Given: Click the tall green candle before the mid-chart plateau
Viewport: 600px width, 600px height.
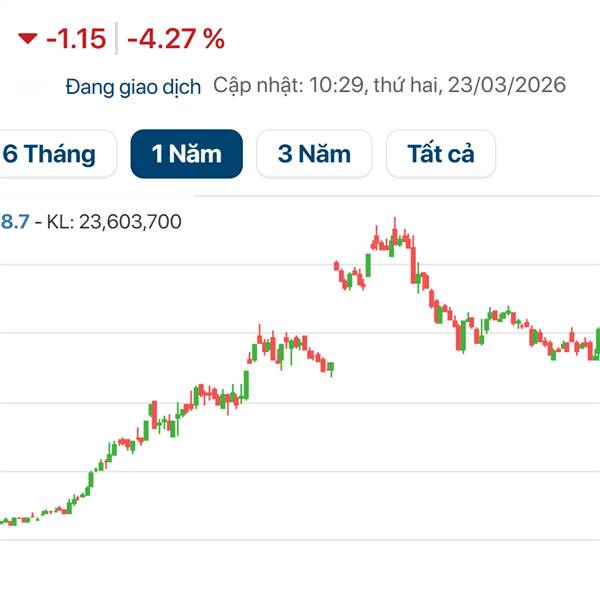Looking at the screenshot, I should click(x=246, y=383).
